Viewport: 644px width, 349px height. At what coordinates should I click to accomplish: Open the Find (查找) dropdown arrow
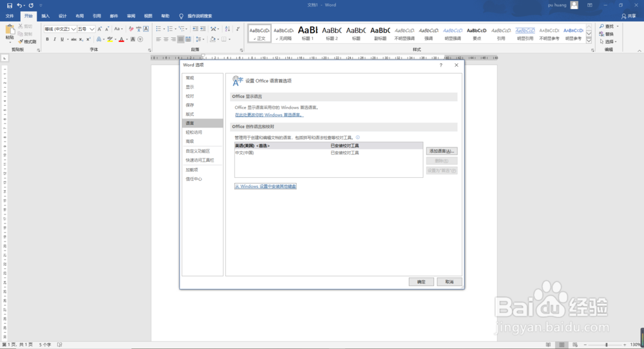tap(618, 26)
